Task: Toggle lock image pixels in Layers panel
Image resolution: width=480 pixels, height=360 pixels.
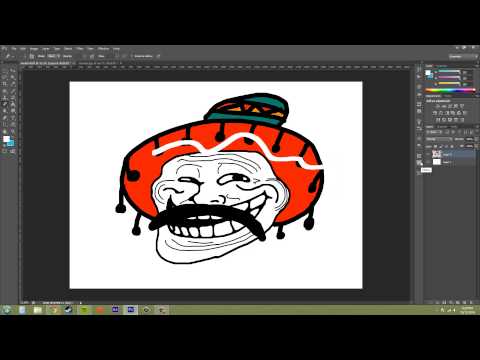Action: click(x=440, y=146)
